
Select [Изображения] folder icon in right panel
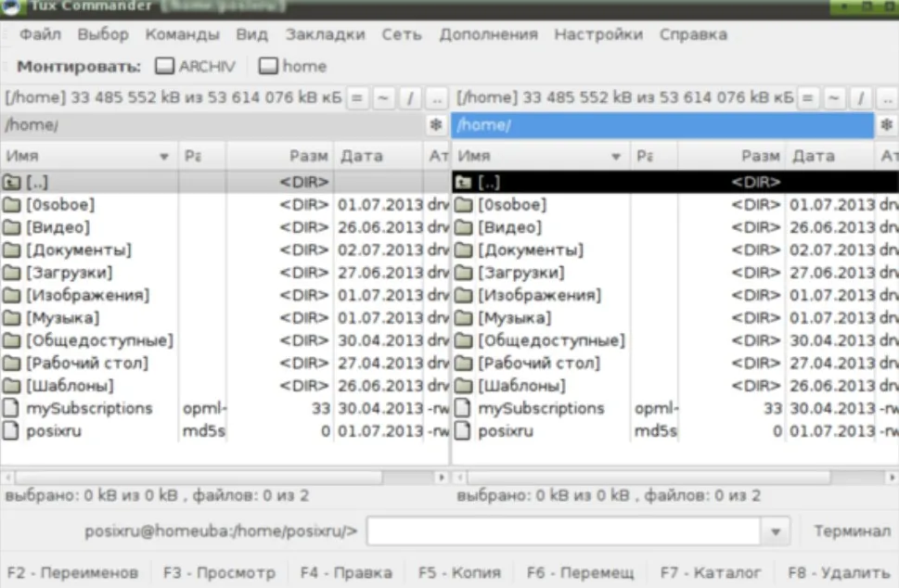[463, 295]
